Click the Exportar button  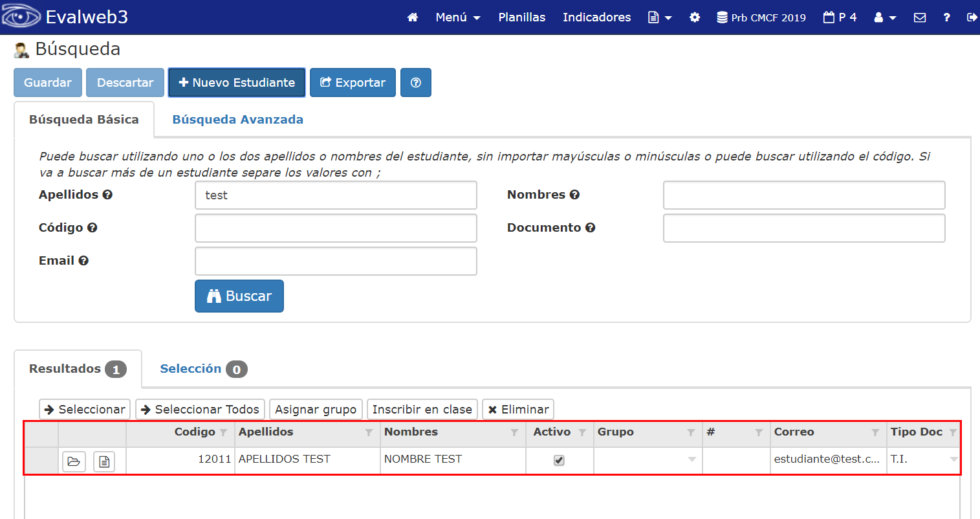[x=353, y=82]
